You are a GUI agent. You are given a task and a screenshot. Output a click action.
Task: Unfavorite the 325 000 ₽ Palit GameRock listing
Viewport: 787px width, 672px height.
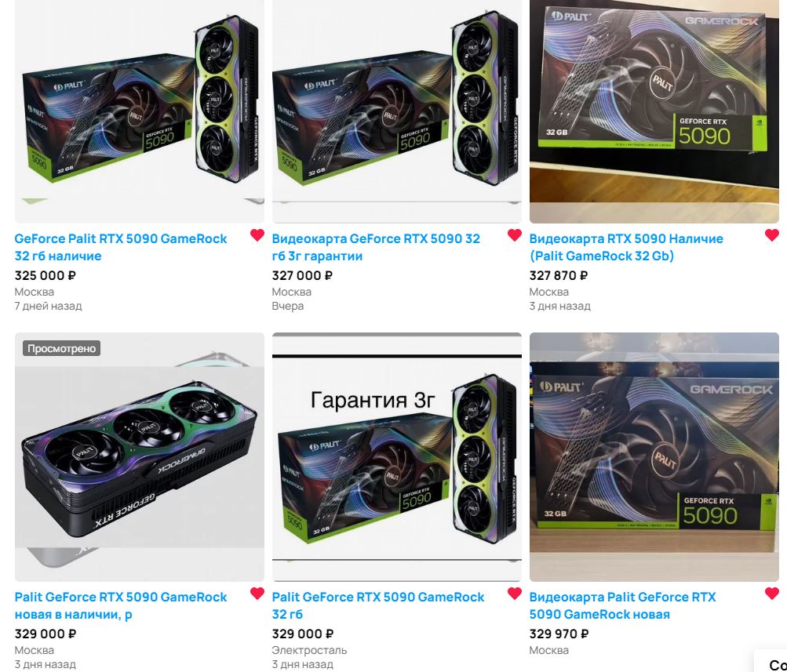[x=257, y=234]
